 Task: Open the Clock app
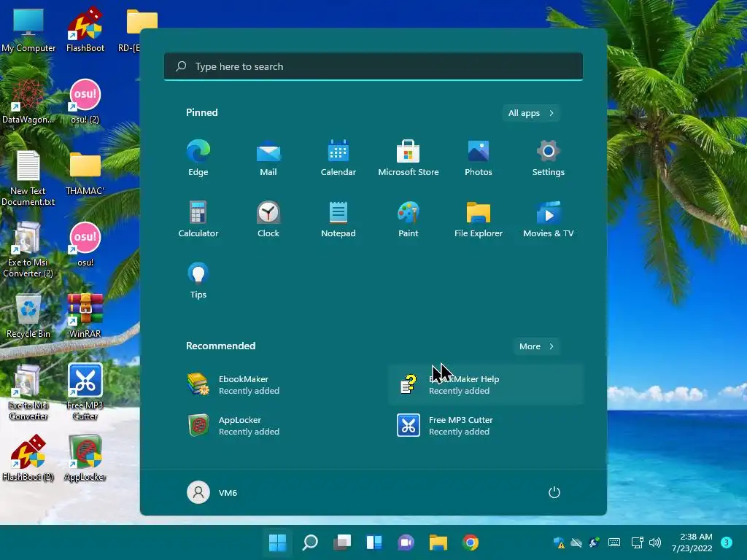pyautogui.click(x=268, y=219)
